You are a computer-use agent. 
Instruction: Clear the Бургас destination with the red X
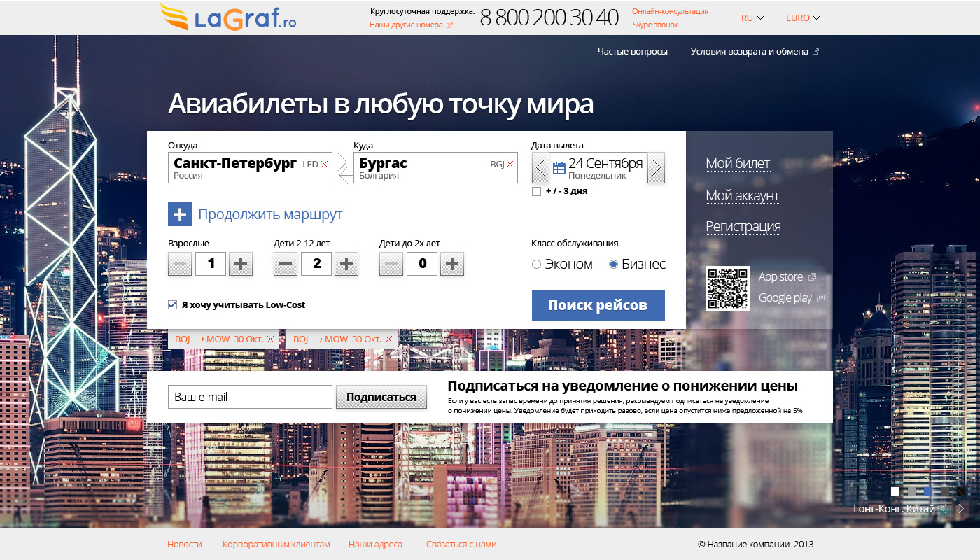[510, 164]
